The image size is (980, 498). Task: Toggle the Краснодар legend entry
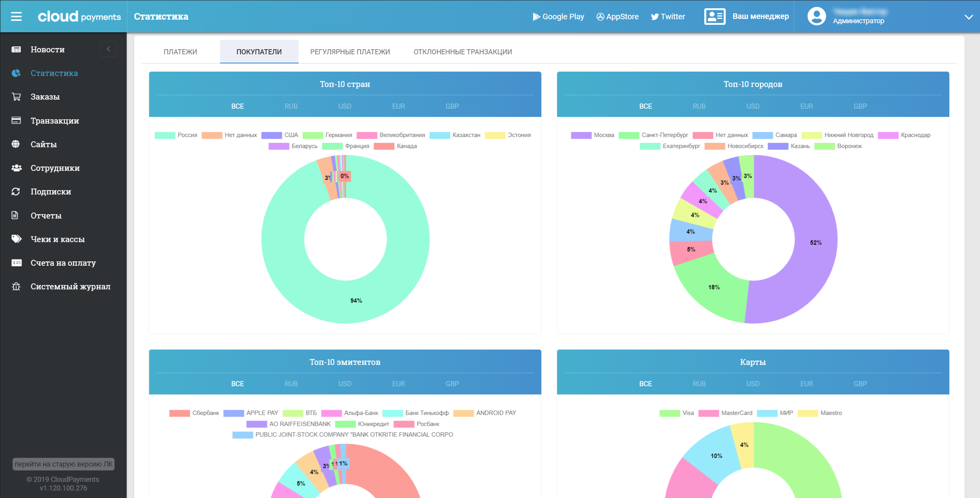pyautogui.click(x=904, y=135)
